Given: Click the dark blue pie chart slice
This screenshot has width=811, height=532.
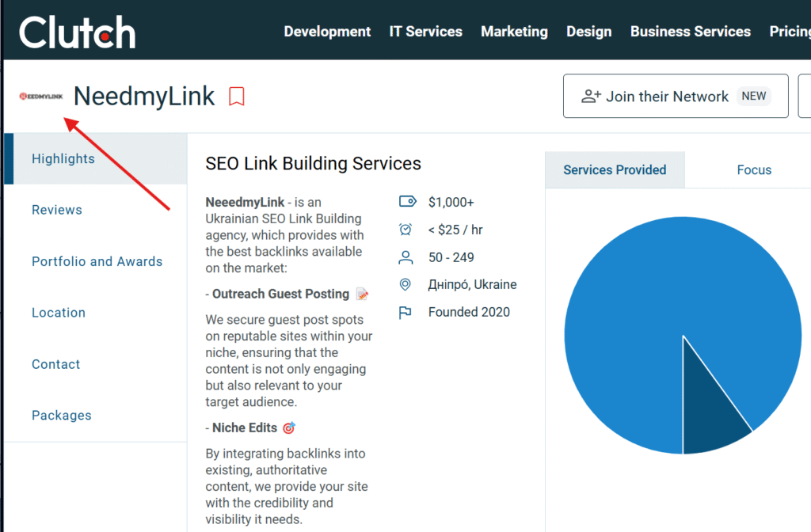Looking at the screenshot, I should point(710,412).
